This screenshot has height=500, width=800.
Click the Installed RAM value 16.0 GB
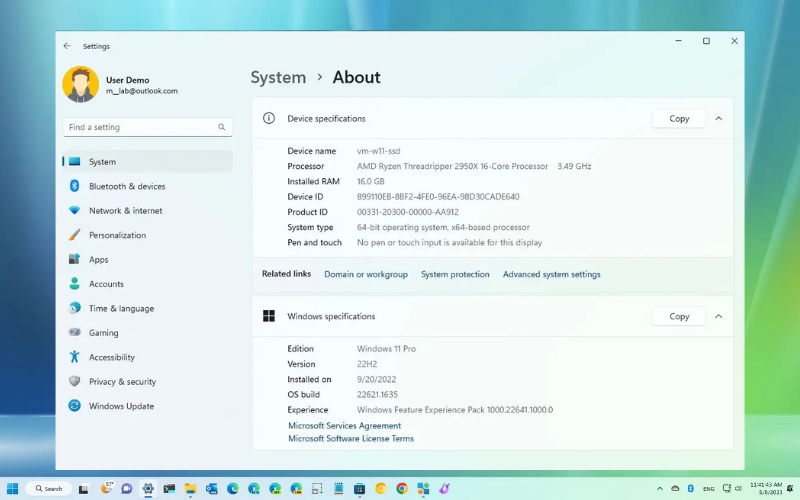(x=371, y=181)
